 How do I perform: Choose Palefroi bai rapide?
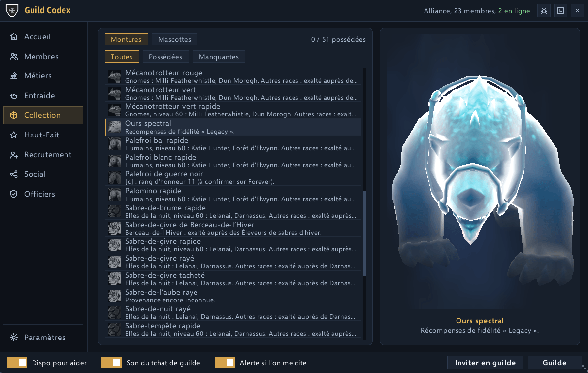[x=233, y=144]
